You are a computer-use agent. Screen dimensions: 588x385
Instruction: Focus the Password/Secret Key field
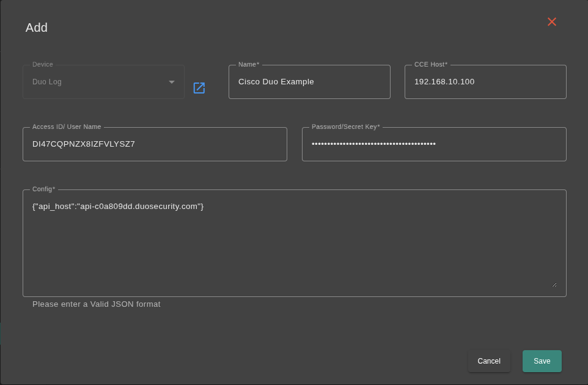[434, 144]
